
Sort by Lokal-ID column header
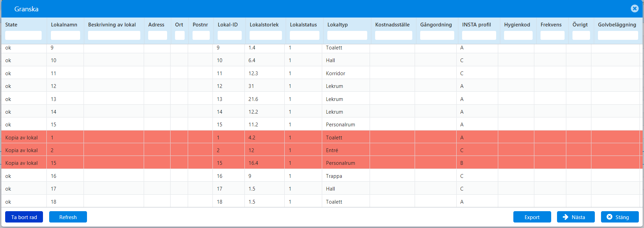[x=228, y=25]
